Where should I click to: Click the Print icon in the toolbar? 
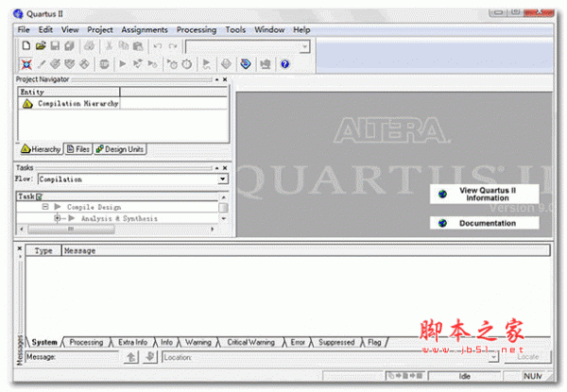coord(89,46)
